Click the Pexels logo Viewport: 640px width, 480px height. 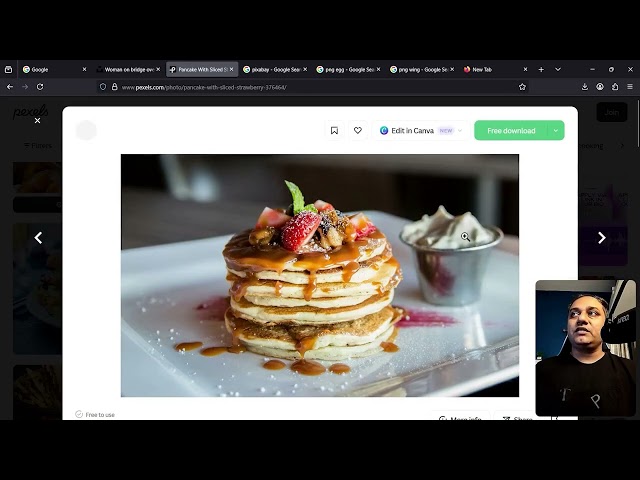31,111
